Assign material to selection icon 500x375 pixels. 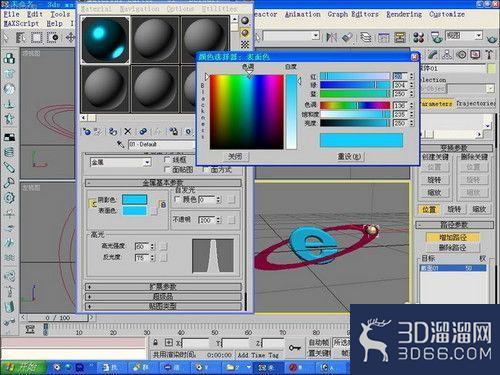[113, 132]
